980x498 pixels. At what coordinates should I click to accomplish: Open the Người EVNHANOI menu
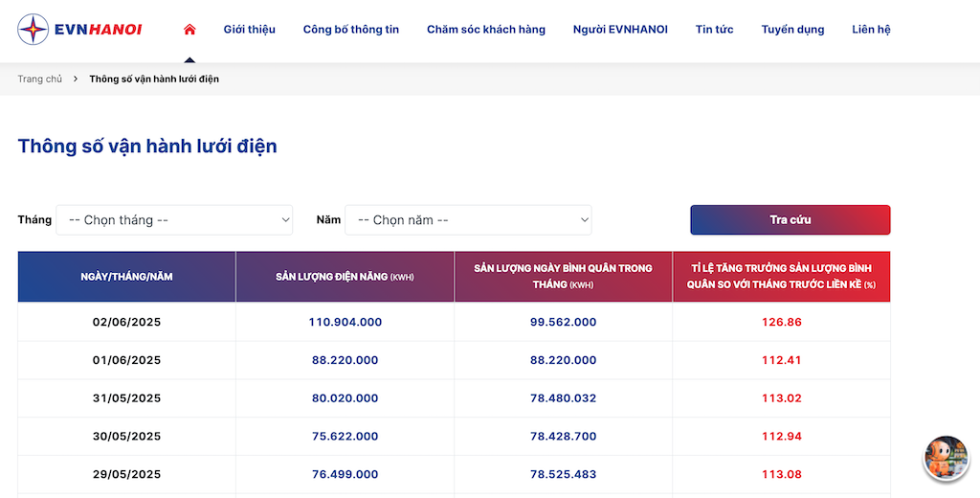click(x=620, y=30)
